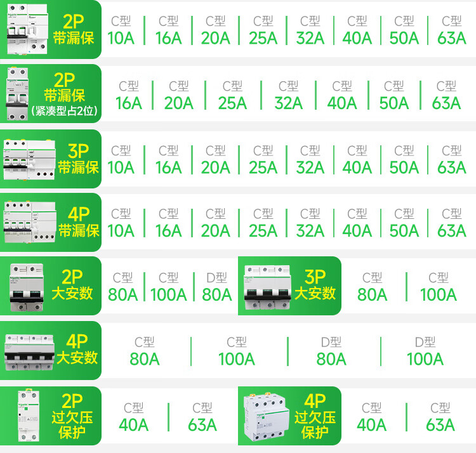476x453 pixels.
Task: Click the 4P大安数 breaker product image
Action: point(29,351)
